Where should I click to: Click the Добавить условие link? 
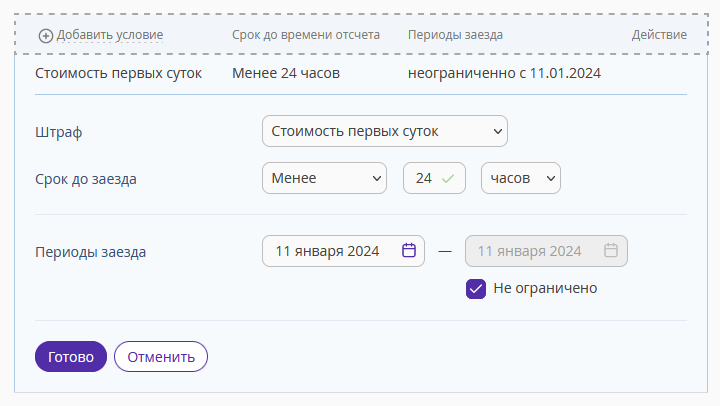click(x=110, y=35)
